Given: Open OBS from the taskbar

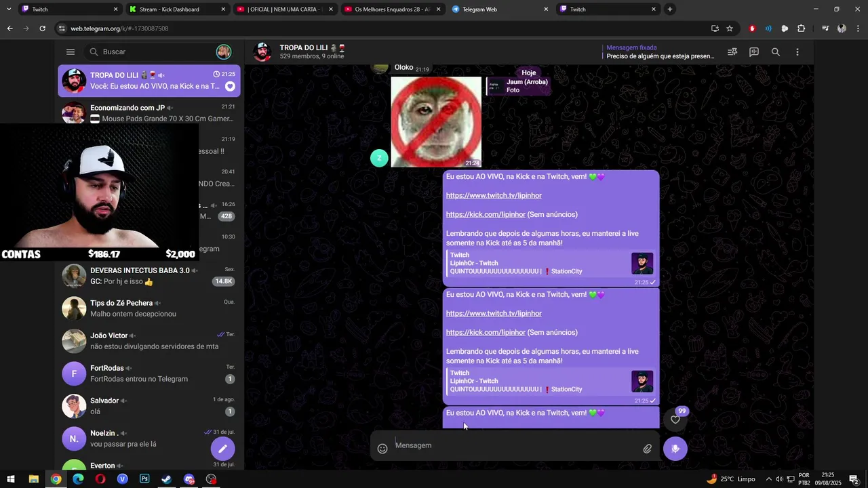Looking at the screenshot, I should 212,479.
